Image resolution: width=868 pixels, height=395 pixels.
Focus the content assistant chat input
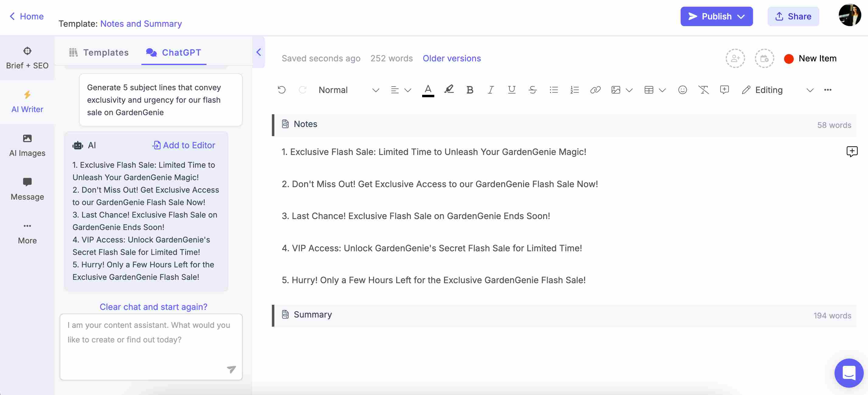click(151, 347)
